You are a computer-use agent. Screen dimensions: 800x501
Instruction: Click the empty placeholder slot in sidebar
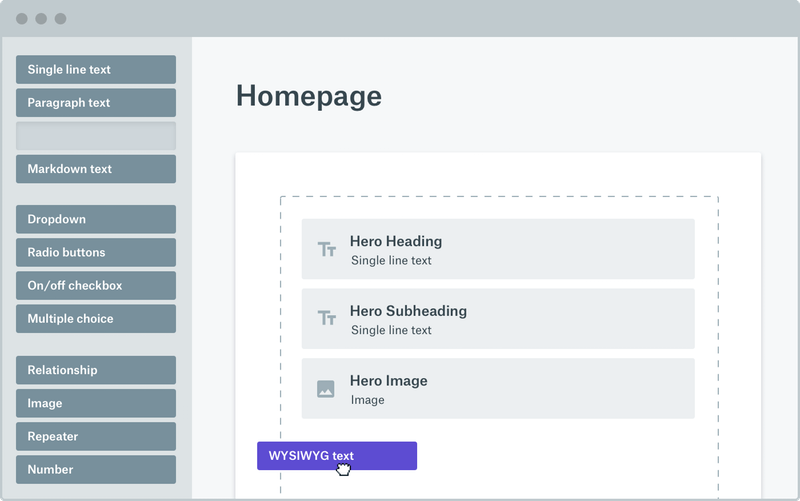[96, 136]
